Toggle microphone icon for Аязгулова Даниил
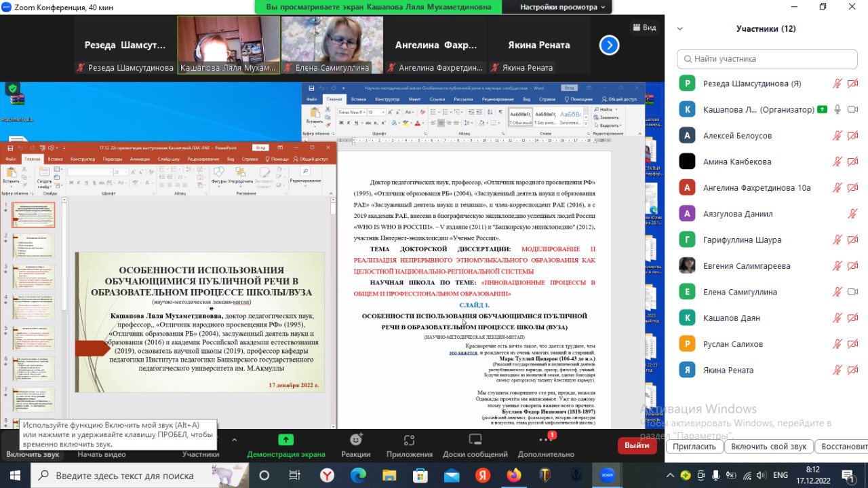Viewport: 868px width, 488px height. coord(853,214)
